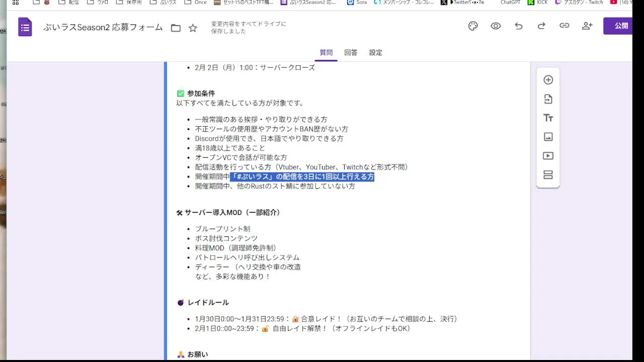This screenshot has width=644, height=362.
Task: Click the レイドルール heading
Action: (x=208, y=303)
